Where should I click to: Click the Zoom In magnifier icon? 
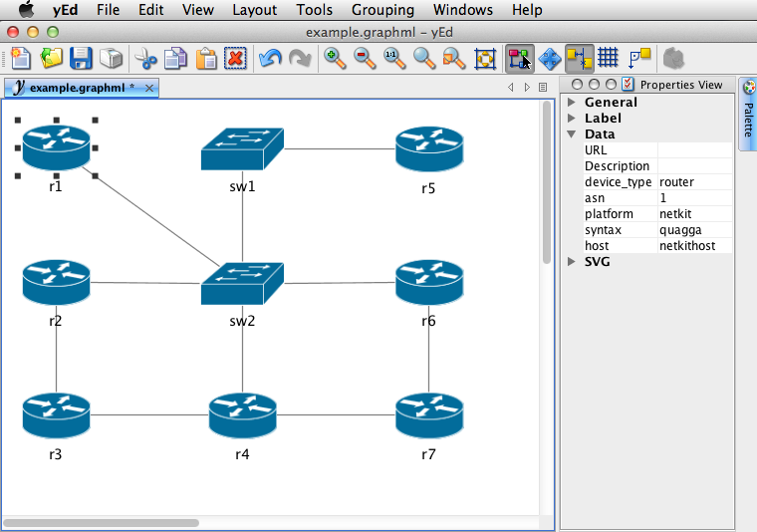(x=335, y=59)
